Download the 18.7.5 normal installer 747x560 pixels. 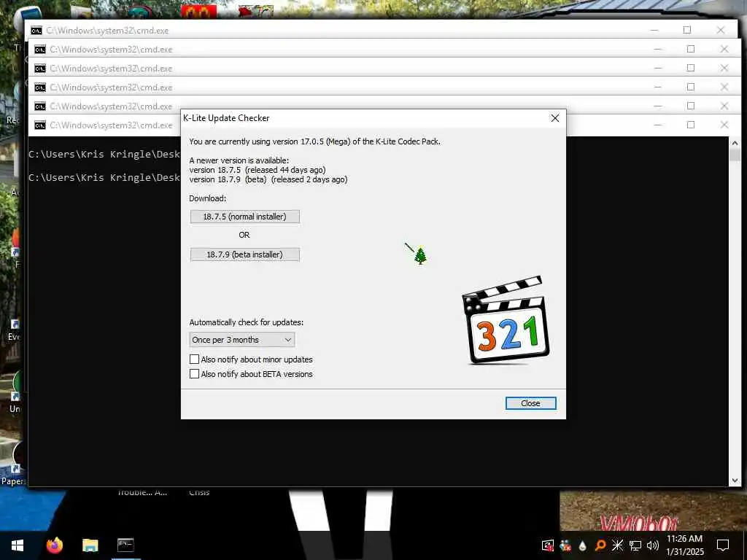(245, 217)
